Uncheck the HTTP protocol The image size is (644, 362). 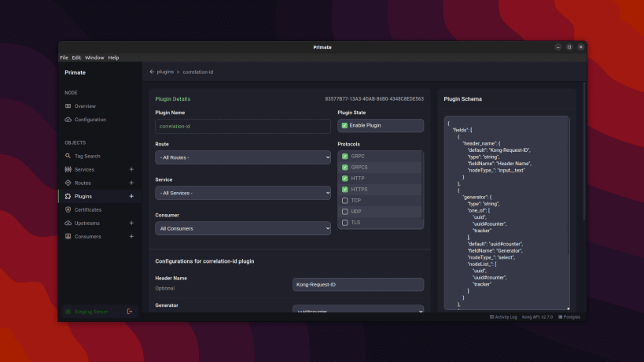(345, 179)
